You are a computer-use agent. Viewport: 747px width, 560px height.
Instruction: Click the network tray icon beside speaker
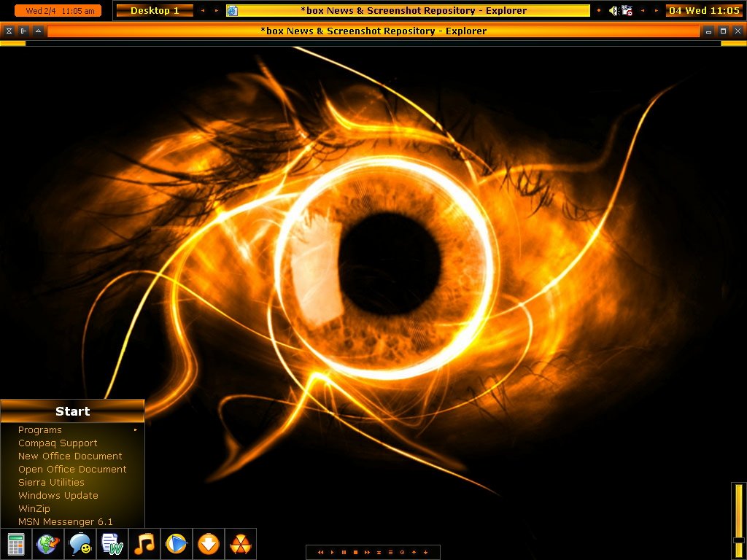pos(627,10)
